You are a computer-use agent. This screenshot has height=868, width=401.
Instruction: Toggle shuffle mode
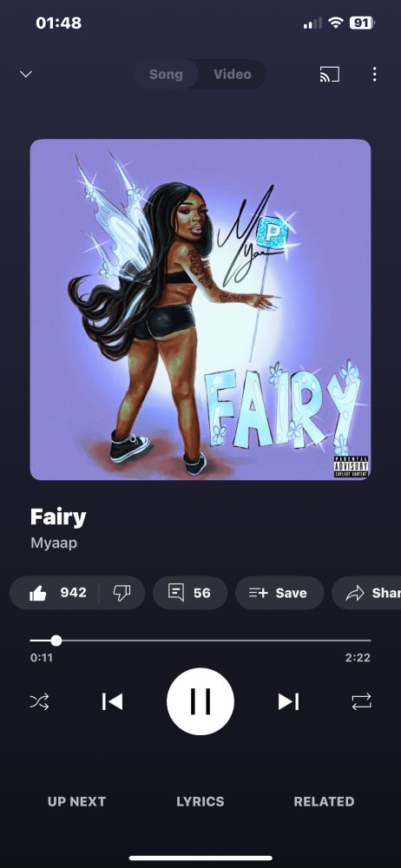39,702
